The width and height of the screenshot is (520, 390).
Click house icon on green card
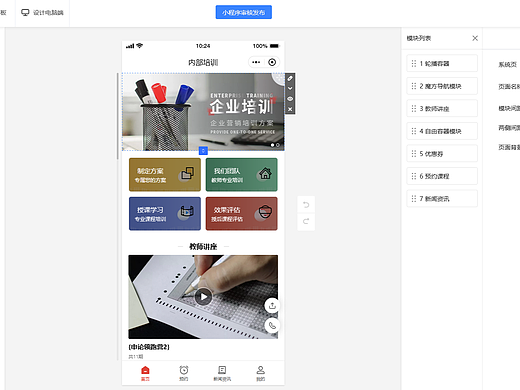tap(265, 173)
